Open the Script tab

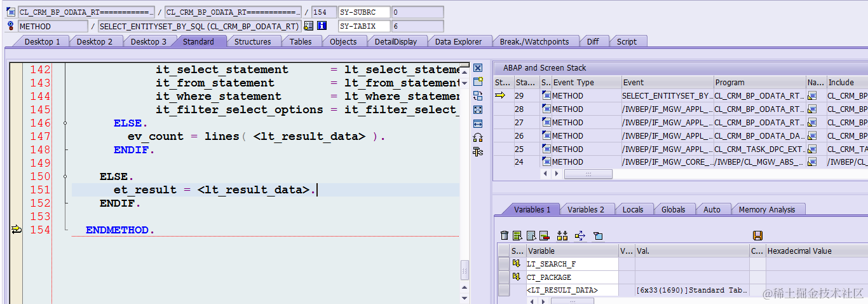coord(627,41)
